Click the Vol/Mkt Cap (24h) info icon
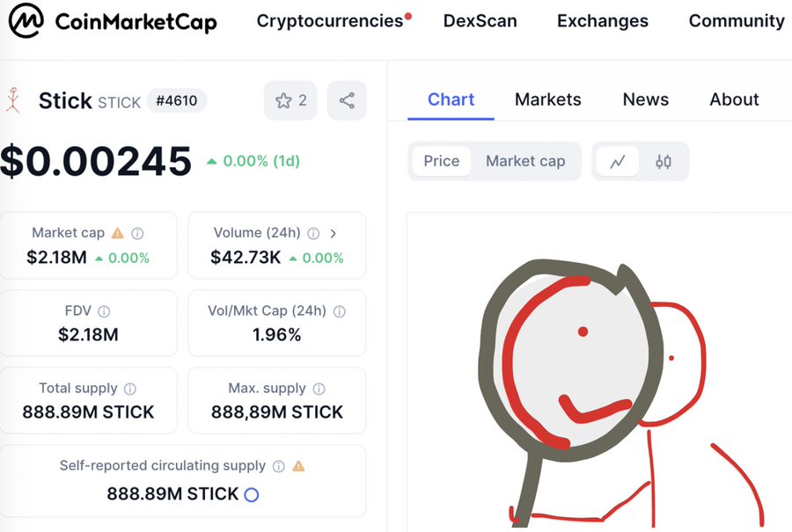This screenshot has width=792, height=532. [340, 311]
